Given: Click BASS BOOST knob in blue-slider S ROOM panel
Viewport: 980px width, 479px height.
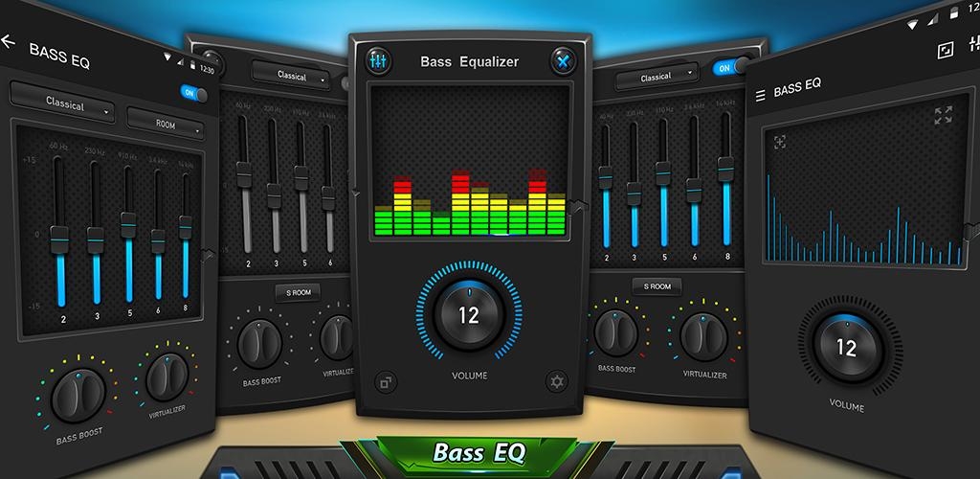Looking at the screenshot, I should pyautogui.click(x=615, y=332).
